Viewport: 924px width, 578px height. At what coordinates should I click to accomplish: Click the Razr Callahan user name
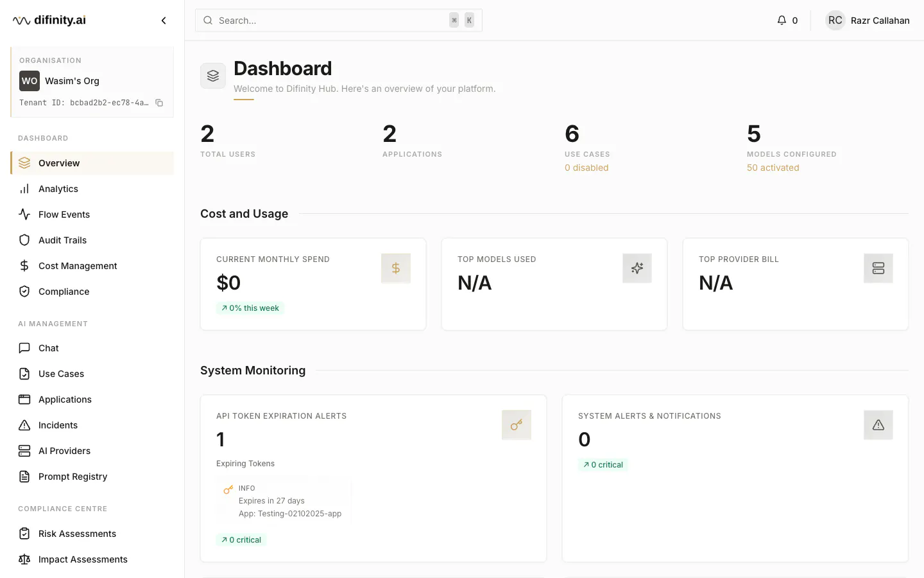point(880,21)
